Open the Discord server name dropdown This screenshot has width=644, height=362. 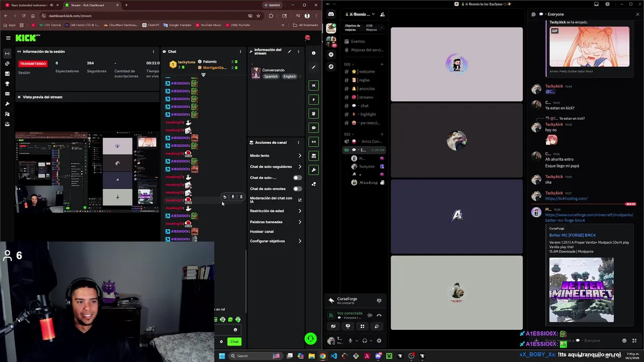(360, 14)
